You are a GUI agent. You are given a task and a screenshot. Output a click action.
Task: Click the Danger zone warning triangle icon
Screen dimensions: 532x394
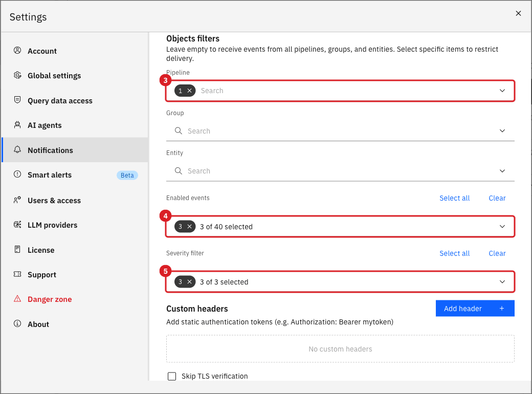pos(17,299)
